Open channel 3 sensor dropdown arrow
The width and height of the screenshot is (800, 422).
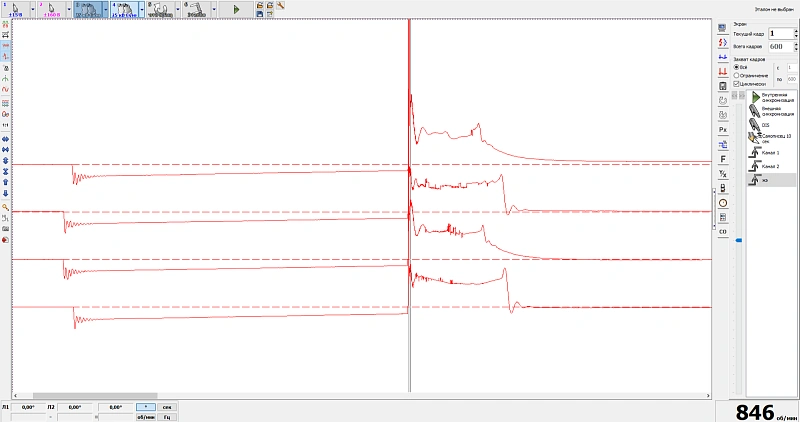click(106, 9)
